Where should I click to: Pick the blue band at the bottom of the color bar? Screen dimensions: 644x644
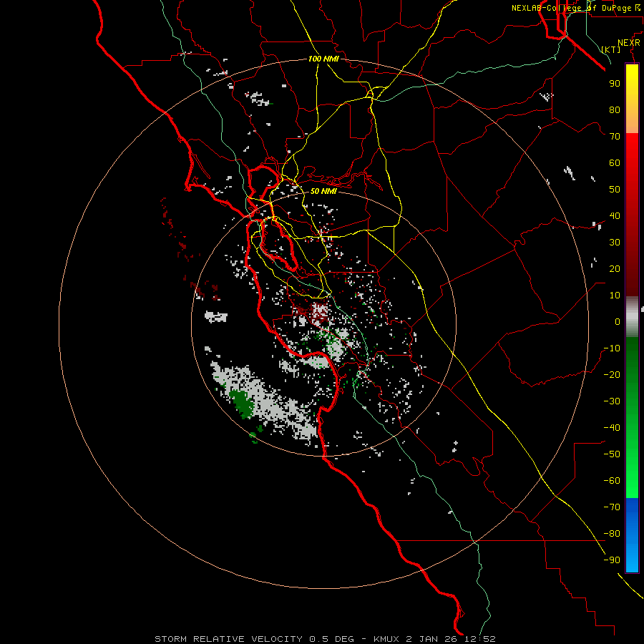pyautogui.click(x=632, y=535)
